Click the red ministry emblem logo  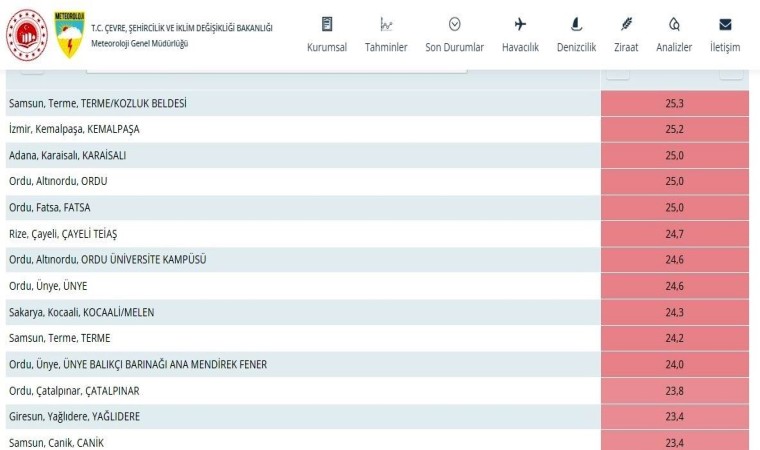tap(26, 33)
